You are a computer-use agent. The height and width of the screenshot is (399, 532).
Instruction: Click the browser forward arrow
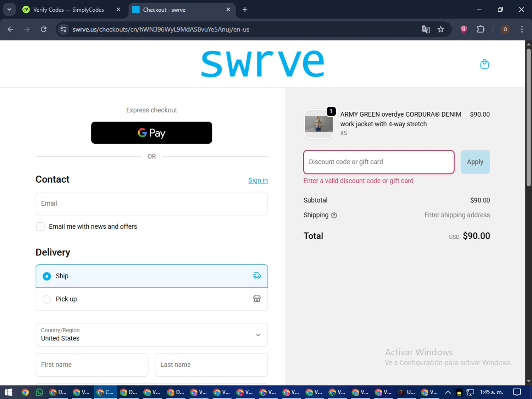tap(27, 29)
